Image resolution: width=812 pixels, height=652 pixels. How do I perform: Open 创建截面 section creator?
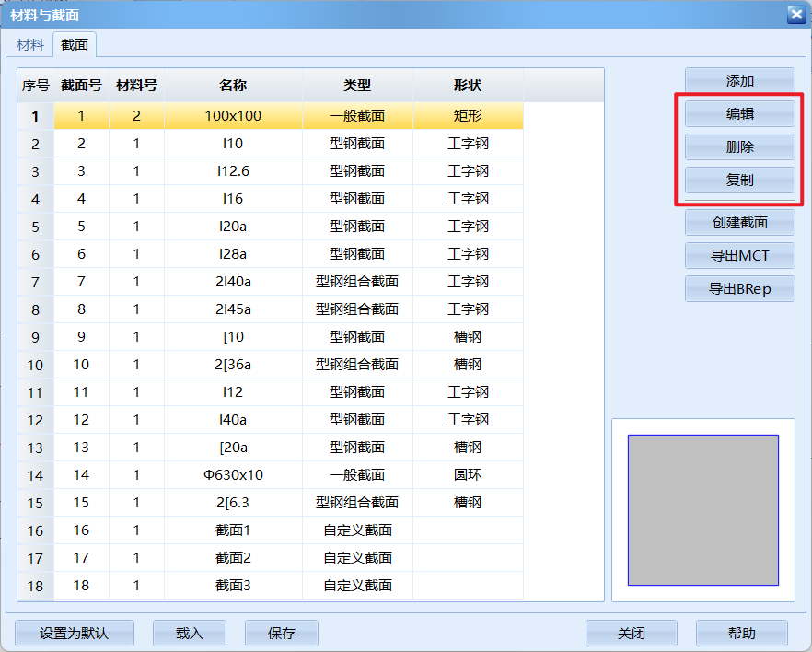739,222
